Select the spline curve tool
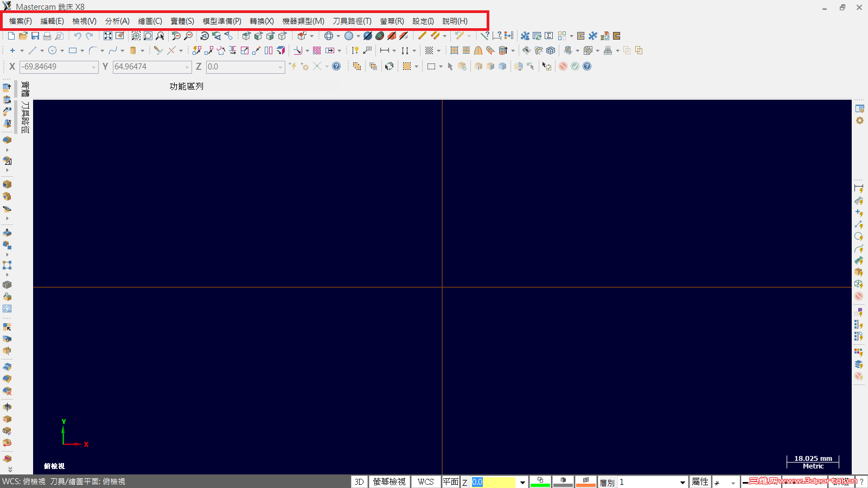 point(113,50)
